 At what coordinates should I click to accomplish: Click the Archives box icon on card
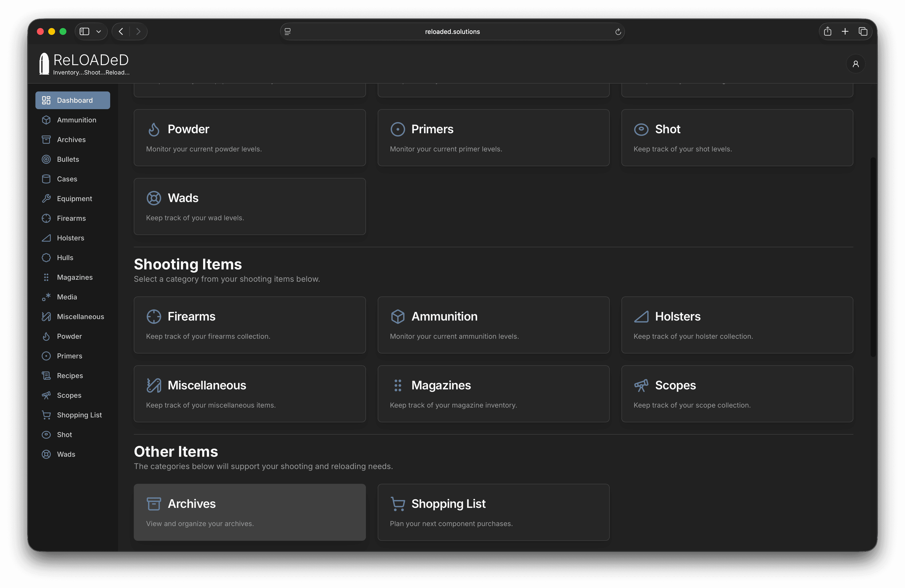click(x=154, y=504)
